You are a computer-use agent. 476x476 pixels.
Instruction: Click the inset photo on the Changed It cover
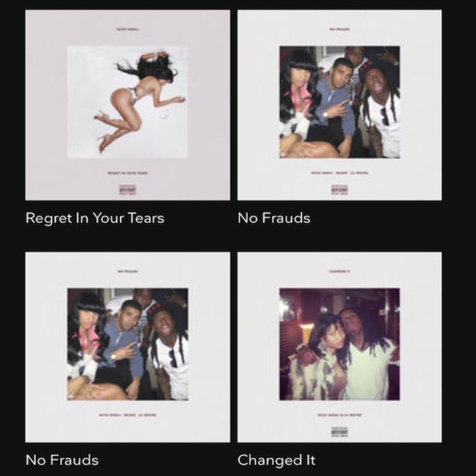(x=340, y=344)
